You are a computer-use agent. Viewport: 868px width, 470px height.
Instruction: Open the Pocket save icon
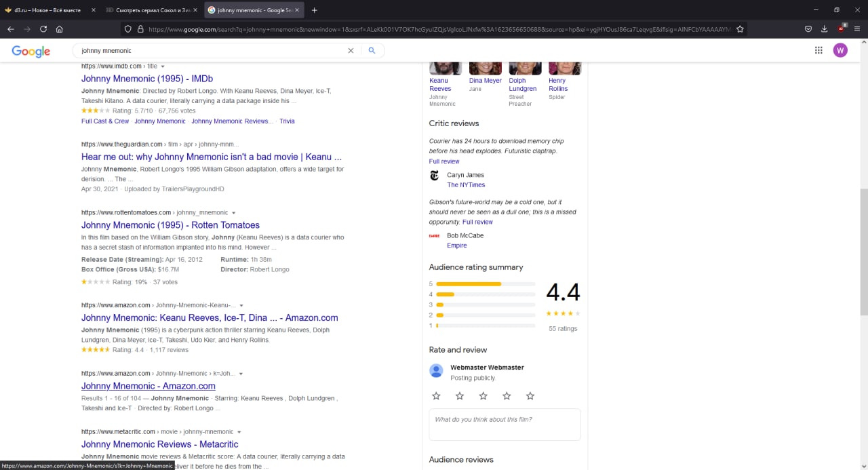[x=808, y=29]
